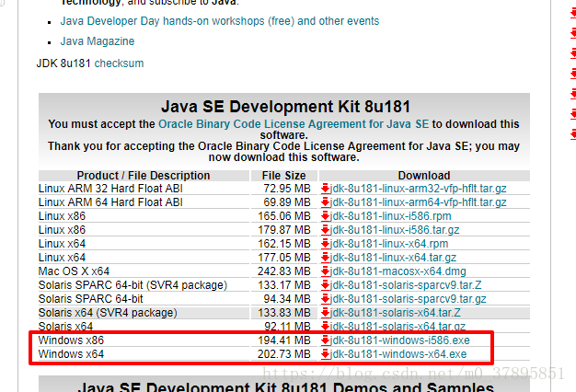Select the Windows x64 description cell
This screenshot has width=576, height=392.
(x=71, y=354)
